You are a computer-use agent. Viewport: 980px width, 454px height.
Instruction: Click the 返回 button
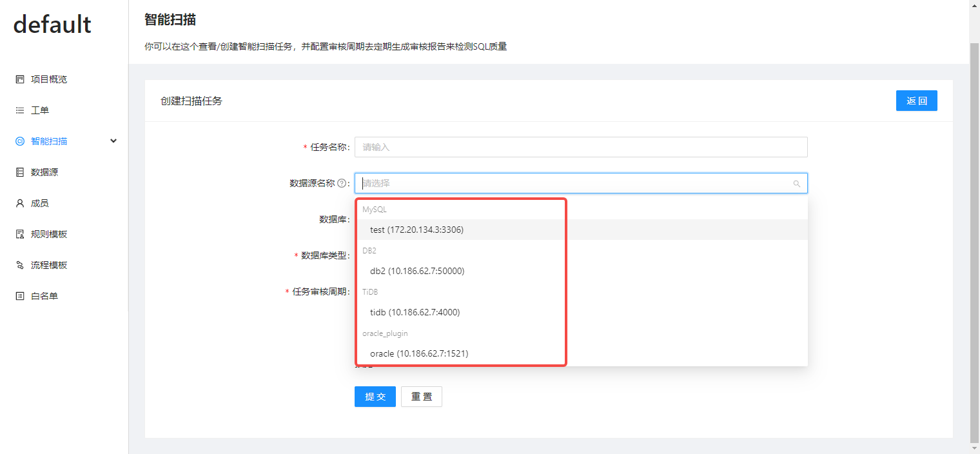916,101
